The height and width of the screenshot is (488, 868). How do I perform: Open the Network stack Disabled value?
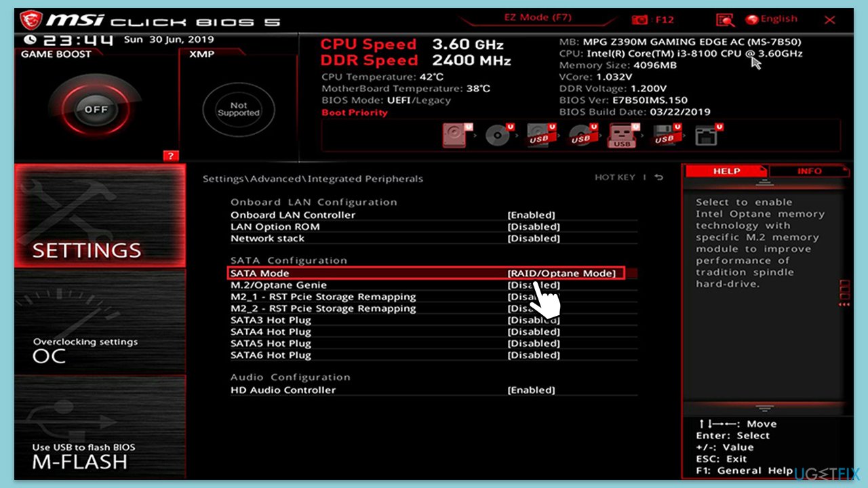coord(534,238)
